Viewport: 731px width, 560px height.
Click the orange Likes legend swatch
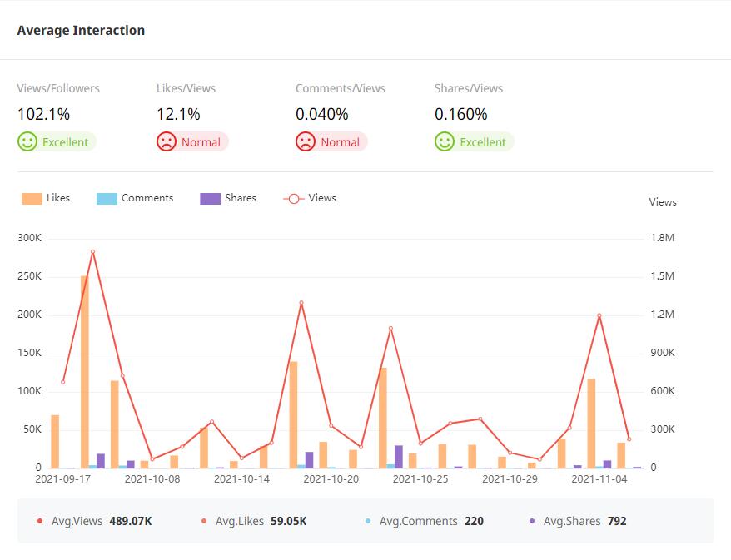coord(32,199)
